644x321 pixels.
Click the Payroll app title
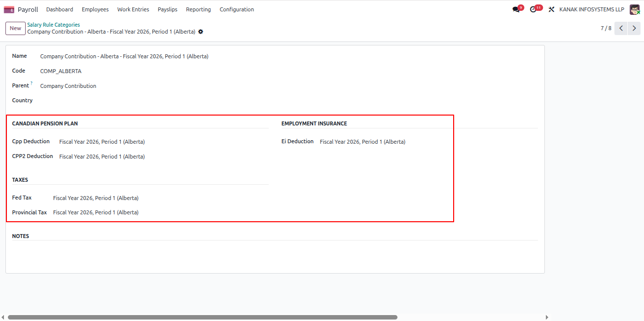coord(28,9)
